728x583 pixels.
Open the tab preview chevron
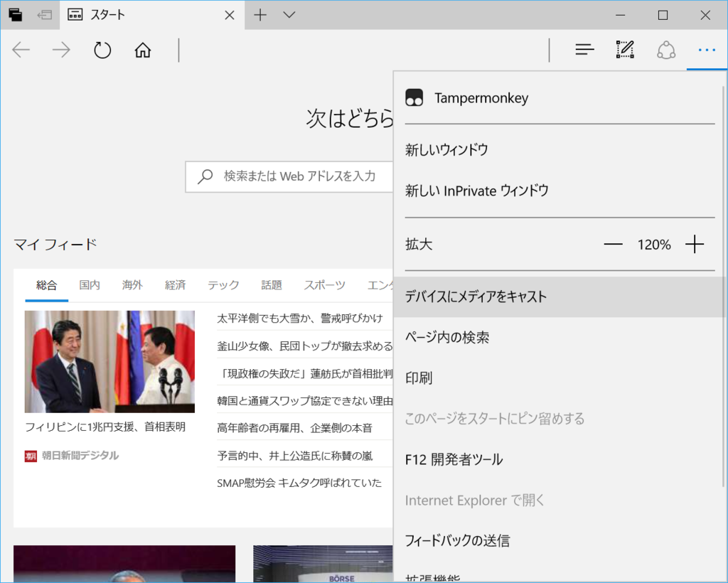(289, 14)
